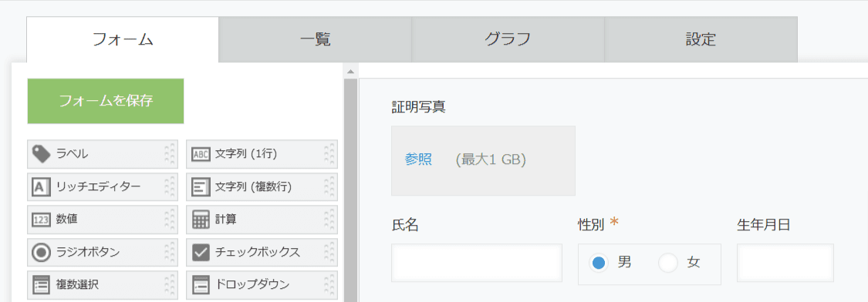
Task: Click the 生年月日 field label
Action: (x=763, y=224)
